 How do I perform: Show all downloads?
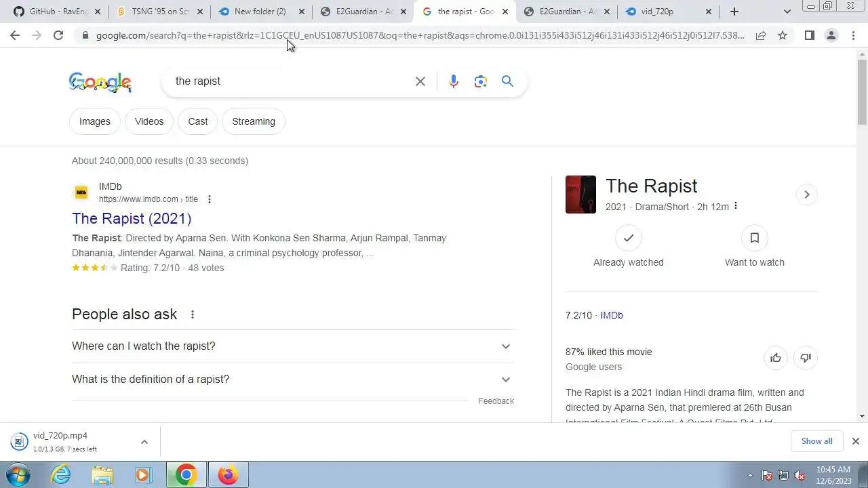[x=816, y=441]
